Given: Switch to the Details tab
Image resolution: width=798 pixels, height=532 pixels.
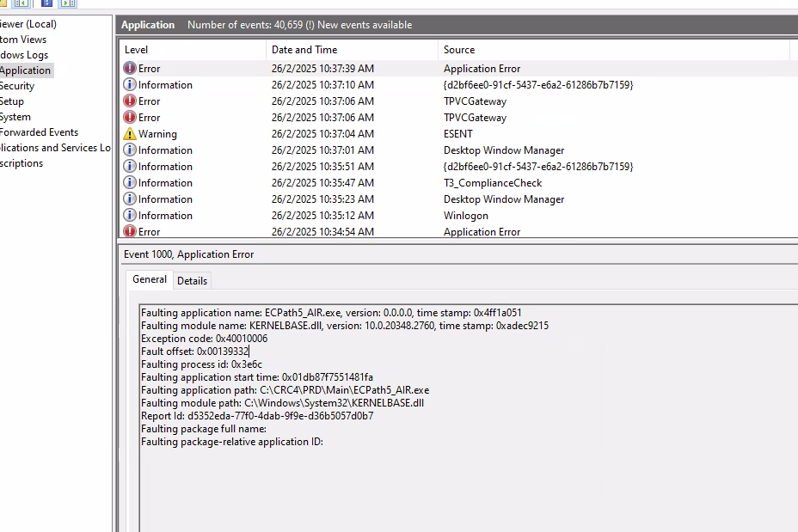Looking at the screenshot, I should coord(192,280).
